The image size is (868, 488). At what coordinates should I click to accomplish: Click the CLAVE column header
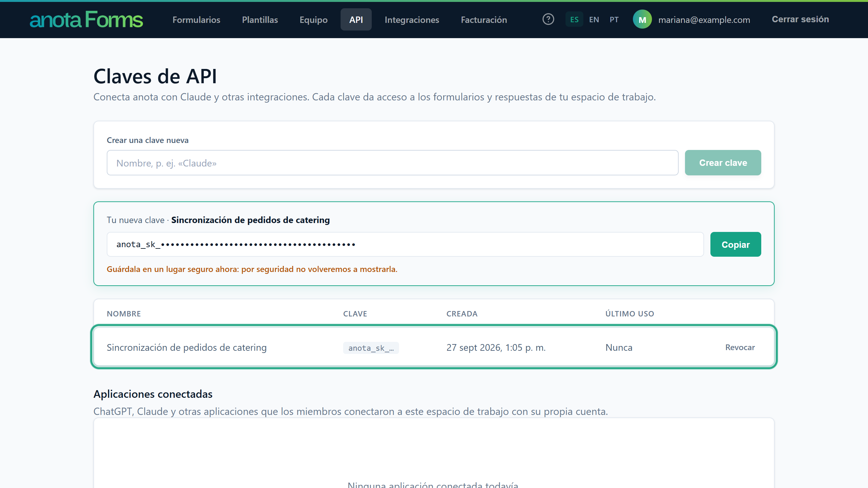tap(355, 314)
